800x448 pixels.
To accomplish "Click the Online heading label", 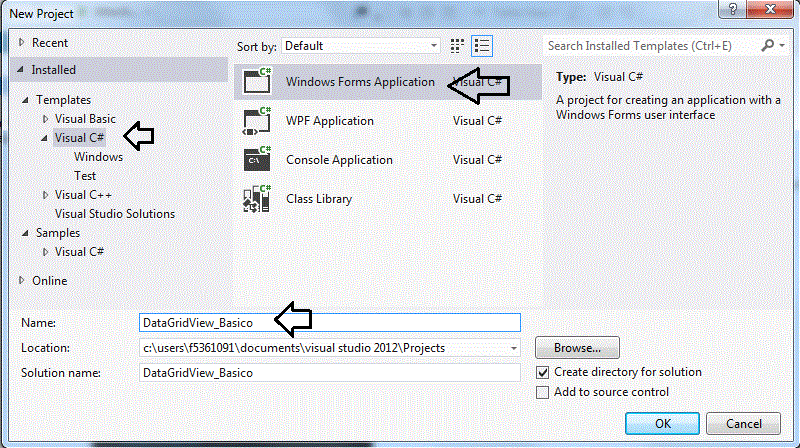I will coord(49,281).
